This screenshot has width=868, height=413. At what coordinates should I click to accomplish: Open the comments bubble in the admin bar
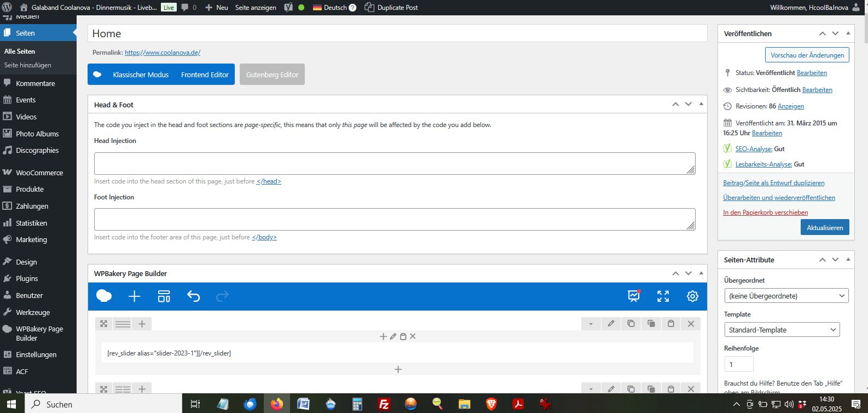[x=188, y=8]
